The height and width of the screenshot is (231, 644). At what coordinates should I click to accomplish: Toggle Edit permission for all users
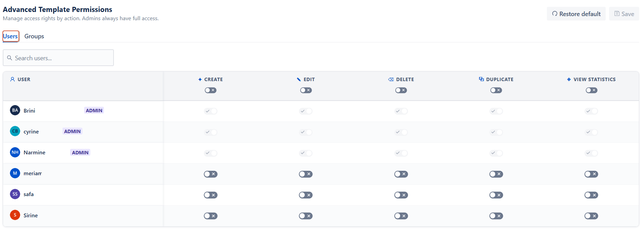pos(306,90)
